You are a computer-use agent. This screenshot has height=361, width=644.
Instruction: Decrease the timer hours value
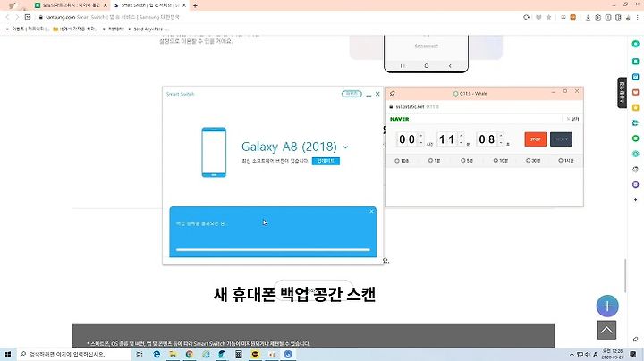[x=421, y=142]
